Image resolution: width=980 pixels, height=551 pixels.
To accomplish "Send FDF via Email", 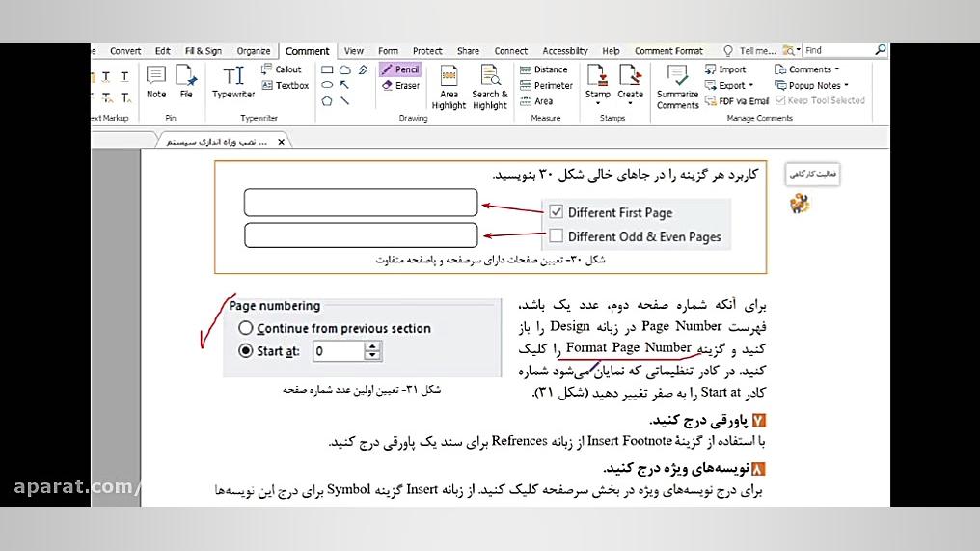I will tap(737, 101).
